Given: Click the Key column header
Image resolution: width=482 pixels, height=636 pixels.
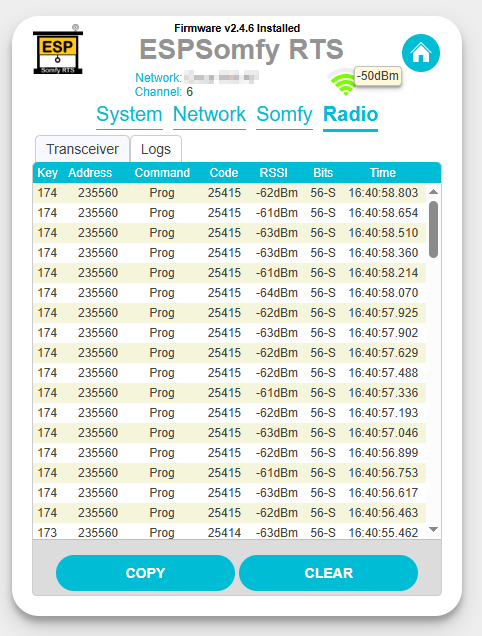Looking at the screenshot, I should pos(47,173).
